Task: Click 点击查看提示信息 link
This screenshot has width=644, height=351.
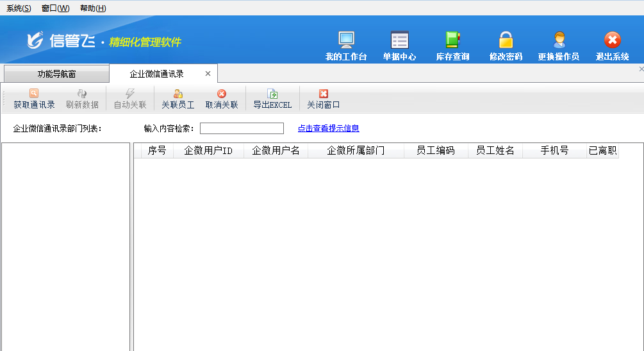Action: click(x=328, y=128)
